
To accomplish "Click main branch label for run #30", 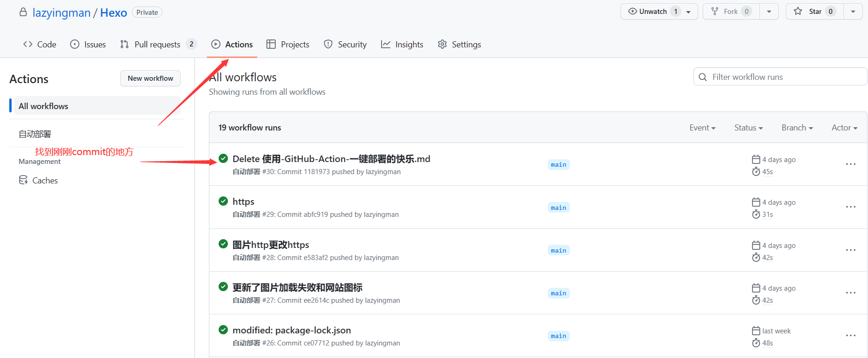I will click(x=558, y=165).
